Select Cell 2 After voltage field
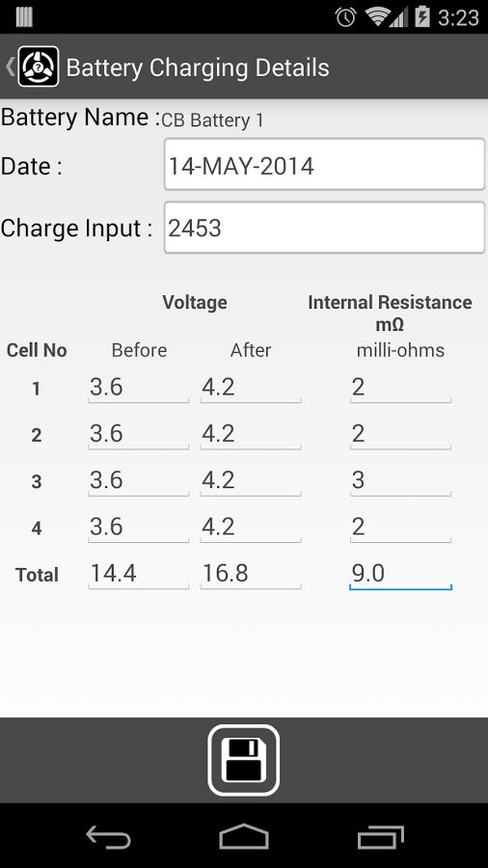488x868 pixels. (x=251, y=434)
